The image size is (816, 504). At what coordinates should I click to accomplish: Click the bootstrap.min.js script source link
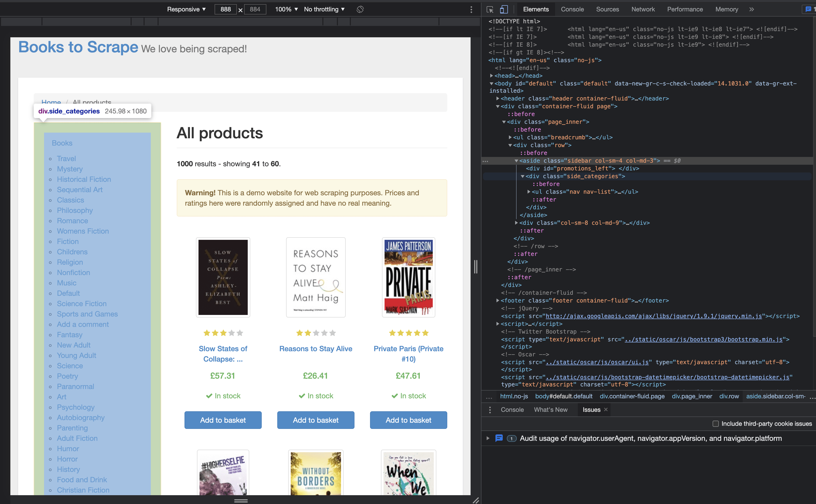pos(703,339)
